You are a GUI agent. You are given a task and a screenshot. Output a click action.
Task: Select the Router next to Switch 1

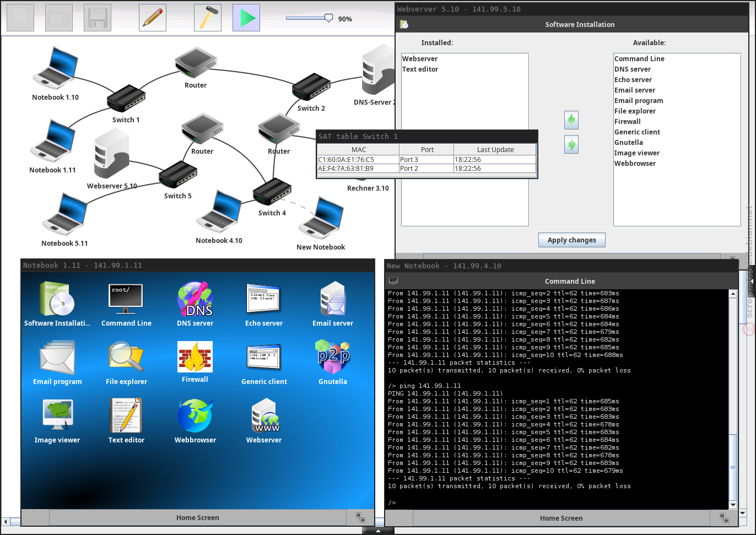pyautogui.click(x=196, y=62)
